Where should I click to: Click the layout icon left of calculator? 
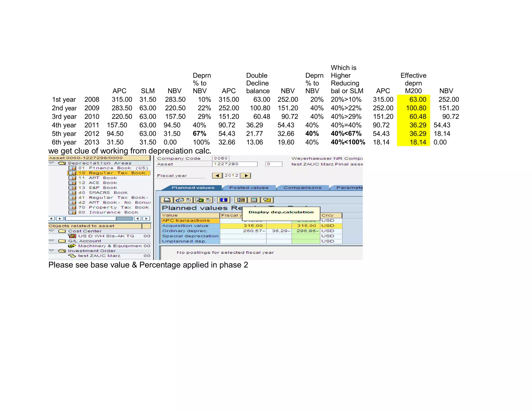[x=241, y=200]
